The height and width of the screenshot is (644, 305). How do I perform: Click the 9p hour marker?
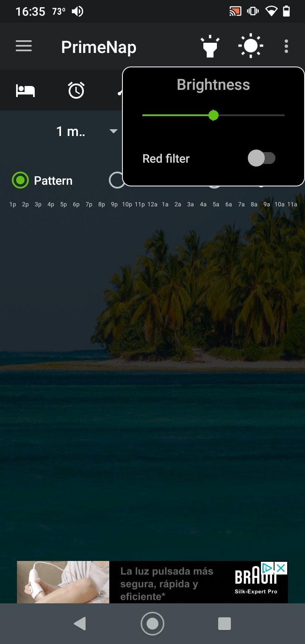(x=114, y=205)
